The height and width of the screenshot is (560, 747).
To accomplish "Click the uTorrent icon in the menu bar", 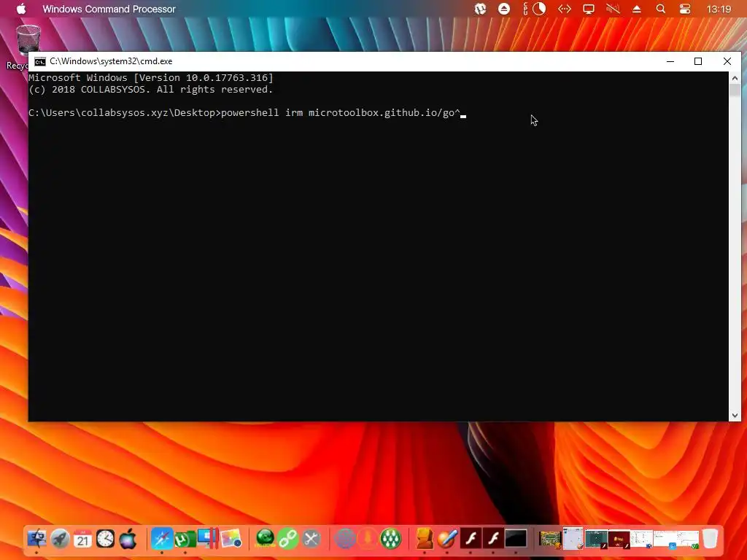I will coord(480,9).
